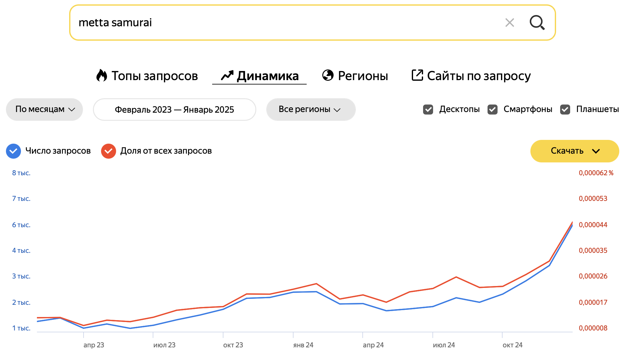
Task: Expand the По месяцам dropdown
Action: pyautogui.click(x=44, y=110)
